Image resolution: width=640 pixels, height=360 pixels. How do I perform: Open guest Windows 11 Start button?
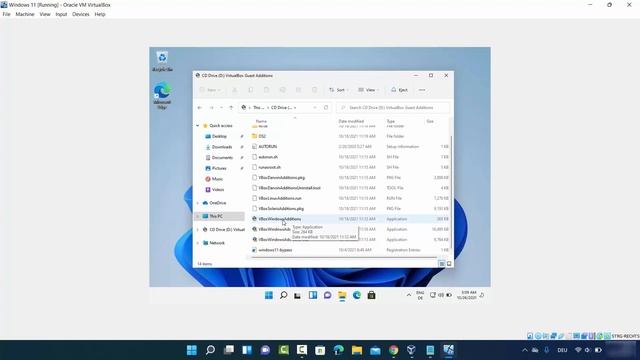pos(269,295)
